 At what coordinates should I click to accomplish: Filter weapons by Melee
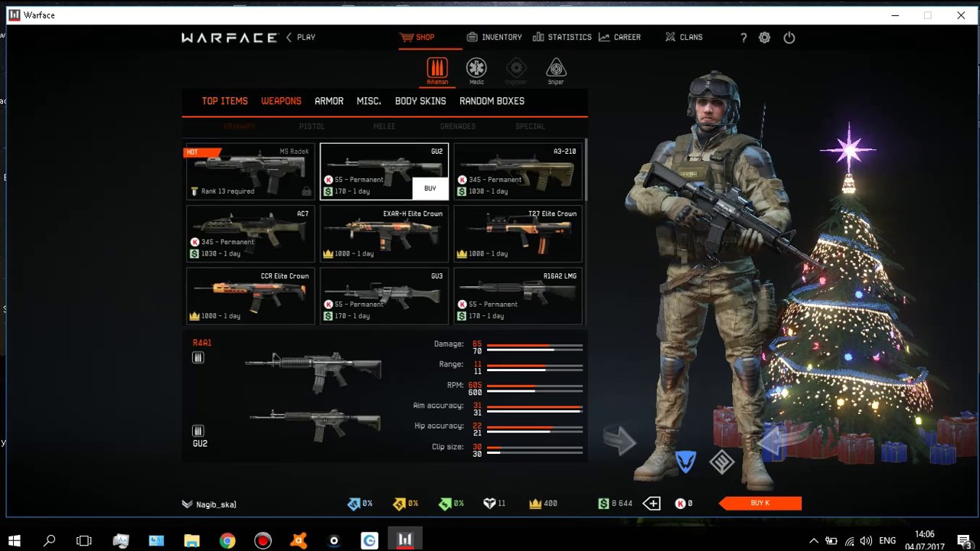[x=384, y=126]
